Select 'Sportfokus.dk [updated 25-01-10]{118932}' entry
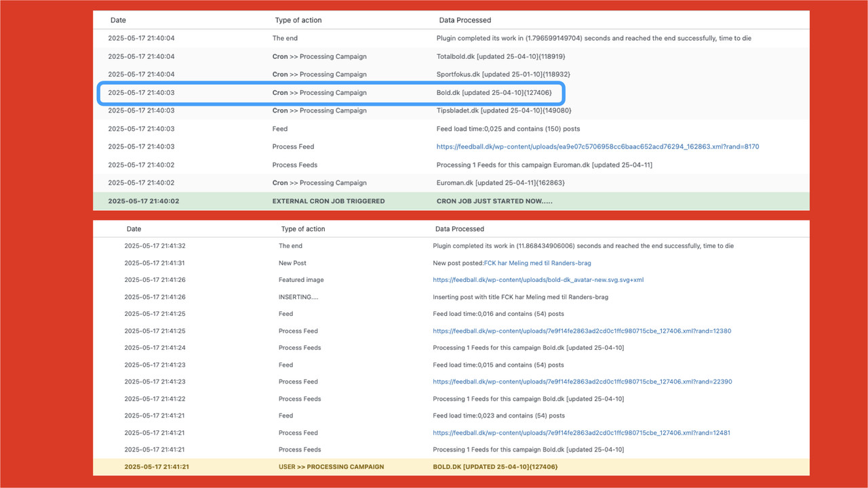The width and height of the screenshot is (868, 488). (x=503, y=75)
